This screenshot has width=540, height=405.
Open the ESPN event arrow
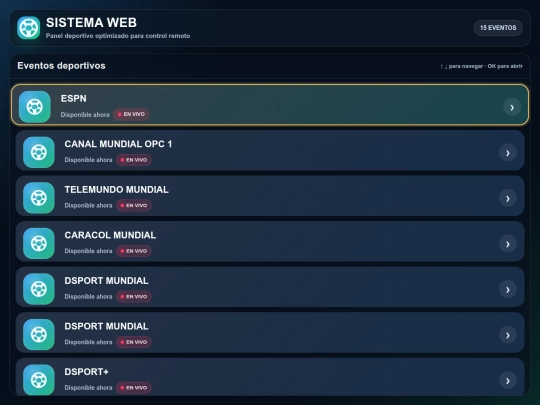point(512,107)
